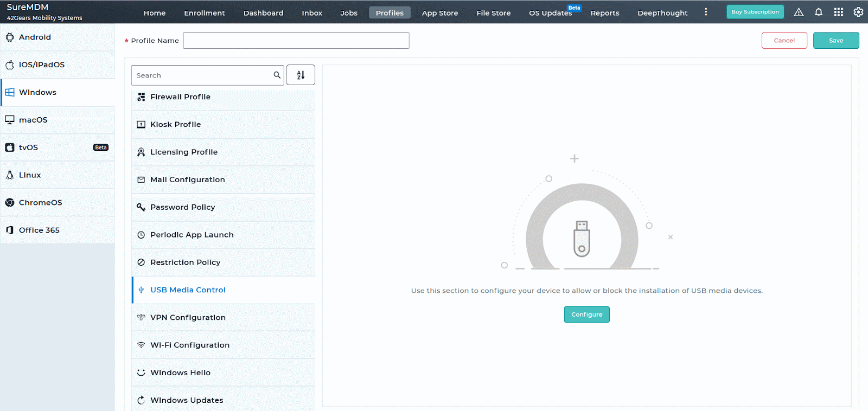The height and width of the screenshot is (411, 868).
Task: Select the Licensing Profile label
Action: 184,152
